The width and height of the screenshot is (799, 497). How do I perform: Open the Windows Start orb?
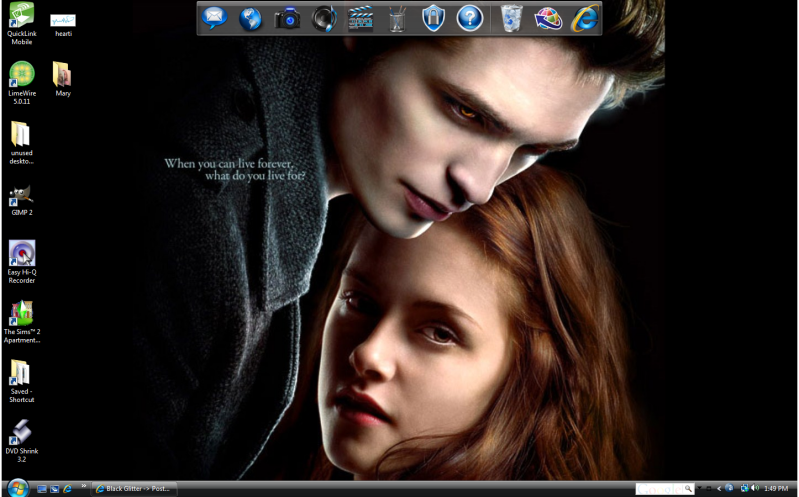click(16, 488)
